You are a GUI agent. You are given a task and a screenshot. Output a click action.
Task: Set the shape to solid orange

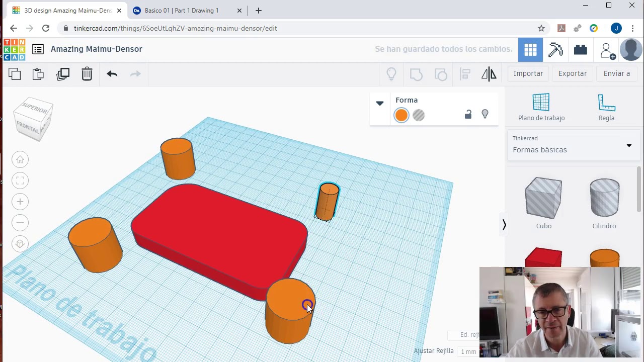401,115
